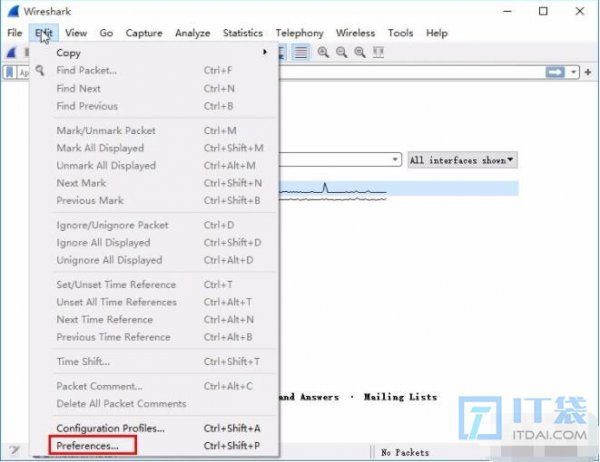This screenshot has height=462, width=600.
Task: Select Next Mark menu entry
Action: tap(154, 183)
